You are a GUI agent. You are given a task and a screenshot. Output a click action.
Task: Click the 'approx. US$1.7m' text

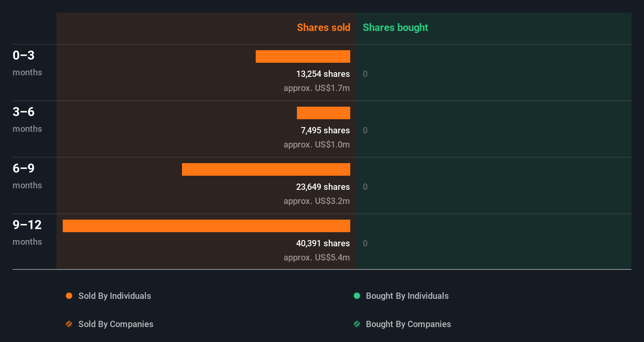pos(317,88)
